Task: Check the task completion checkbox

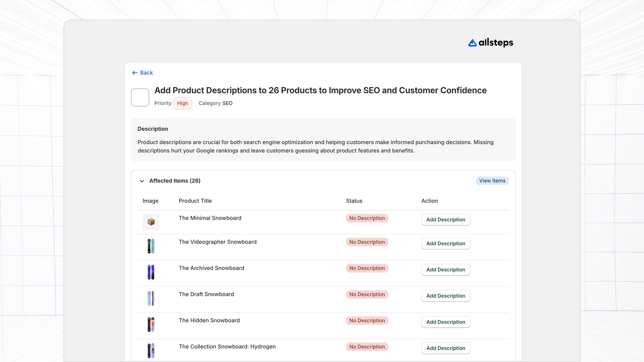Action: (x=140, y=97)
